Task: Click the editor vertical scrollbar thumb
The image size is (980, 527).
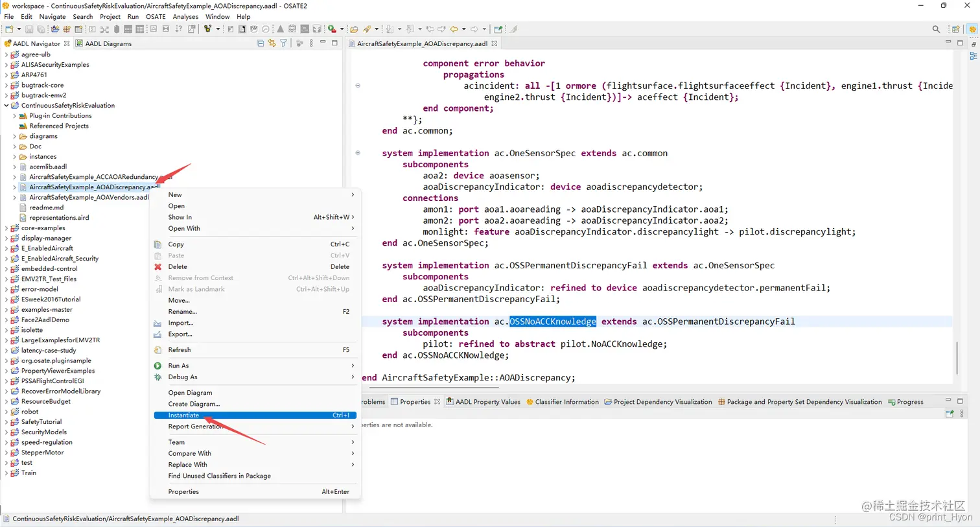Action: (x=957, y=357)
